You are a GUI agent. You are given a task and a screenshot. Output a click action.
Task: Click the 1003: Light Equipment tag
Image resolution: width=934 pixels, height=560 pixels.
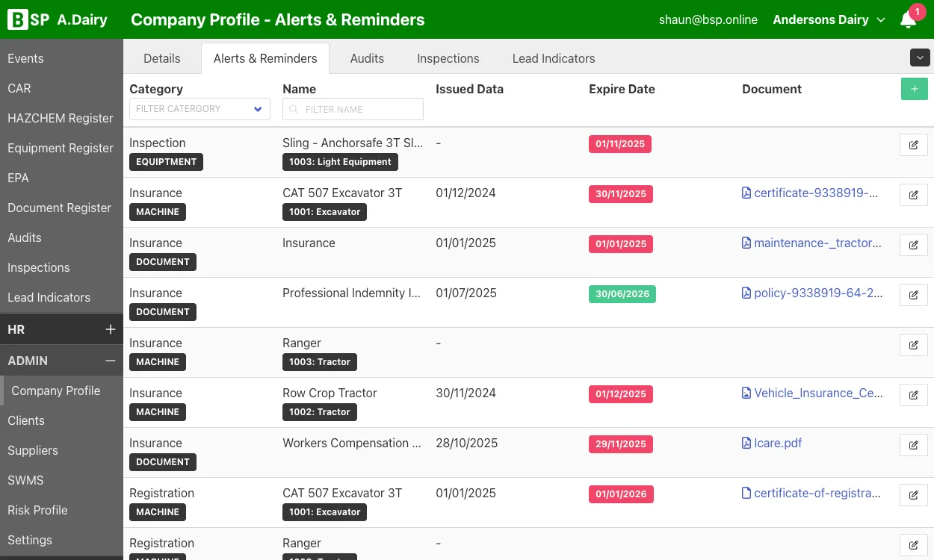click(340, 161)
